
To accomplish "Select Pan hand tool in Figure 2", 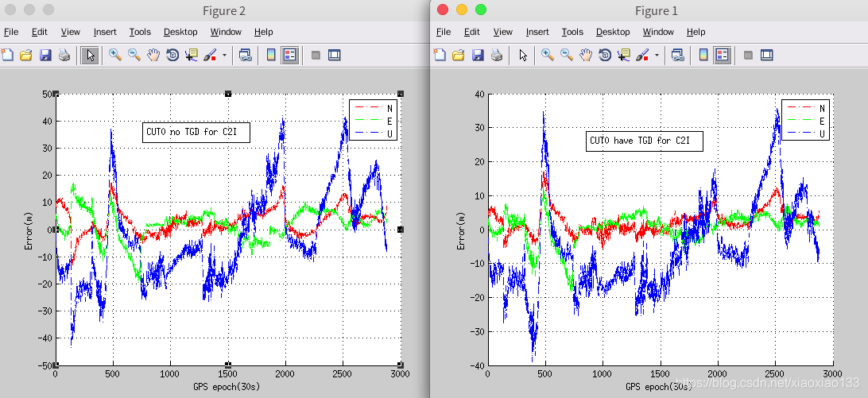I will tap(153, 55).
